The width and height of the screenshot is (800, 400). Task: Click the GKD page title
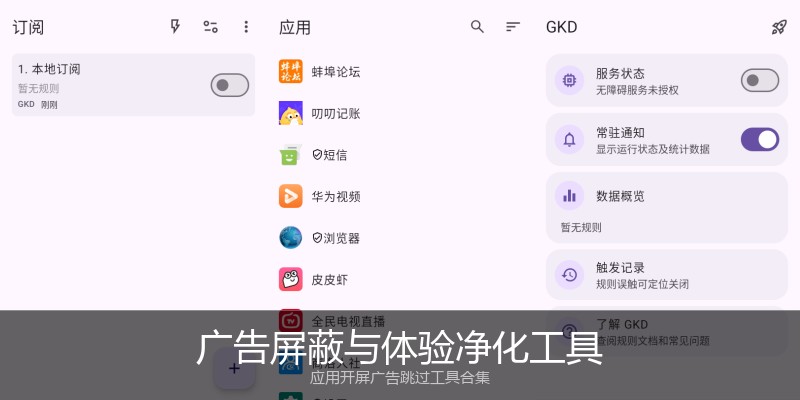[561, 27]
